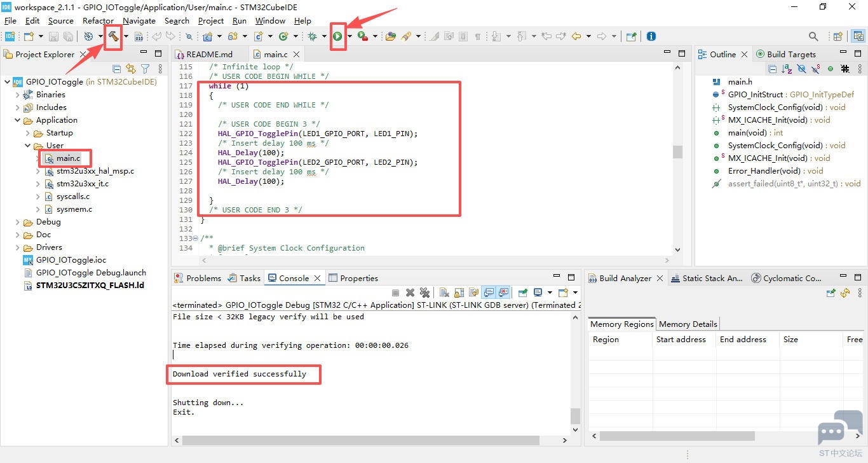Click the binary 010 icon in toolbar

(x=139, y=36)
